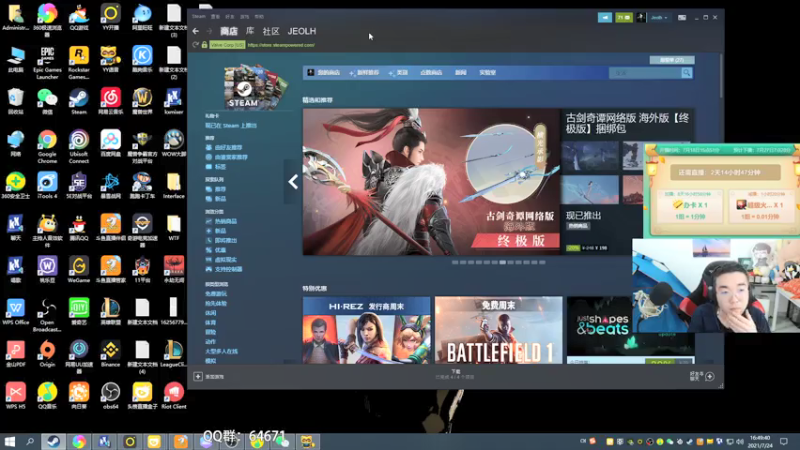Open the Google Chrome desktop icon

click(x=47, y=146)
